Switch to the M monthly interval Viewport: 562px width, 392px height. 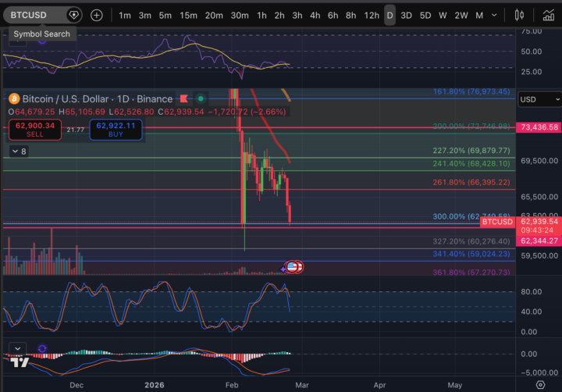[x=479, y=16]
